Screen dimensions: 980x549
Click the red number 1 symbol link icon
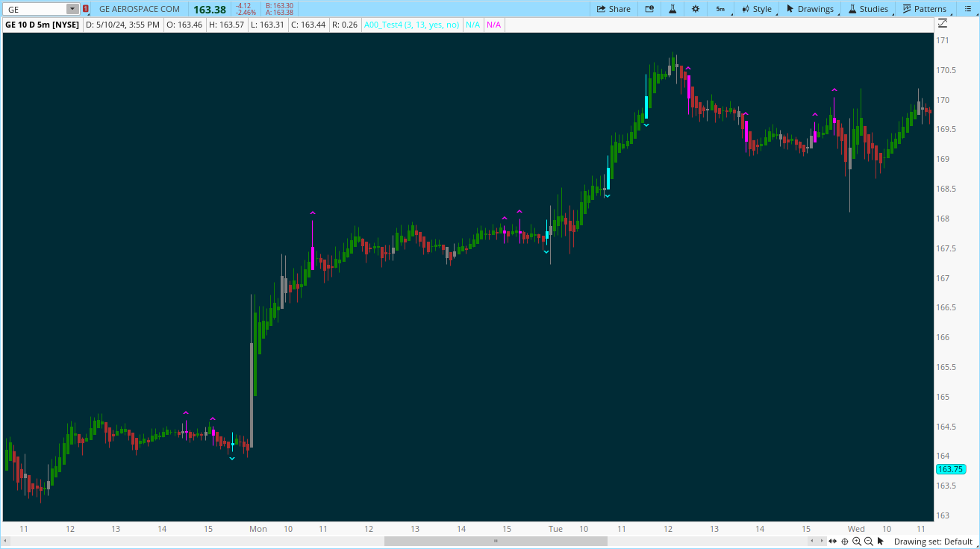pyautogui.click(x=86, y=9)
